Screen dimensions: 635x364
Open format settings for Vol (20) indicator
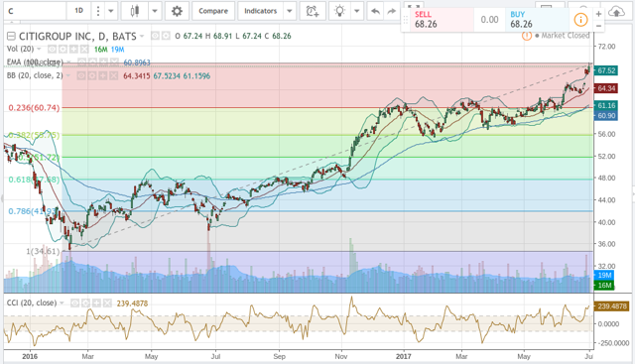(63, 50)
